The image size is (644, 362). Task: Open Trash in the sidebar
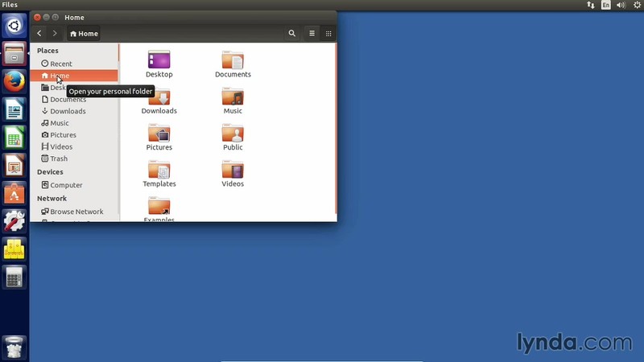(x=59, y=158)
